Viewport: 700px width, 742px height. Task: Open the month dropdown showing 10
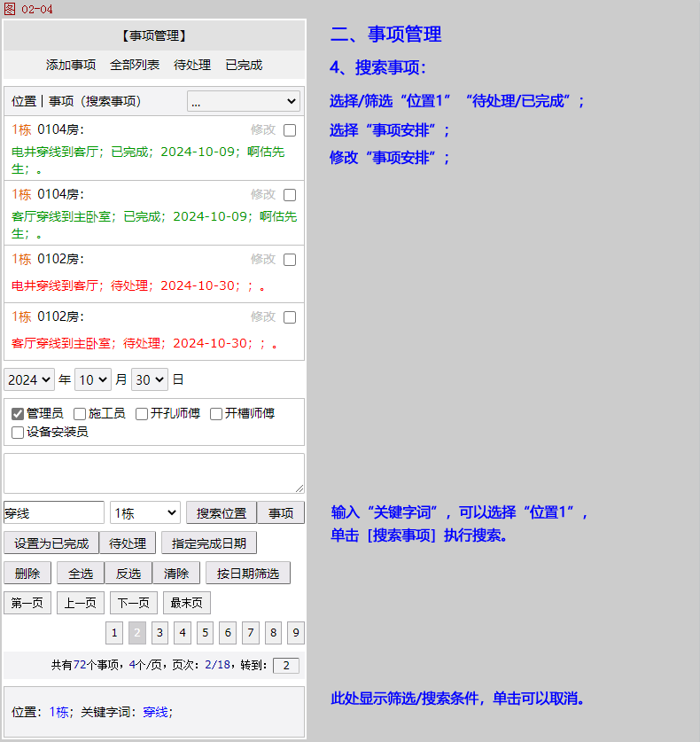tap(93, 379)
